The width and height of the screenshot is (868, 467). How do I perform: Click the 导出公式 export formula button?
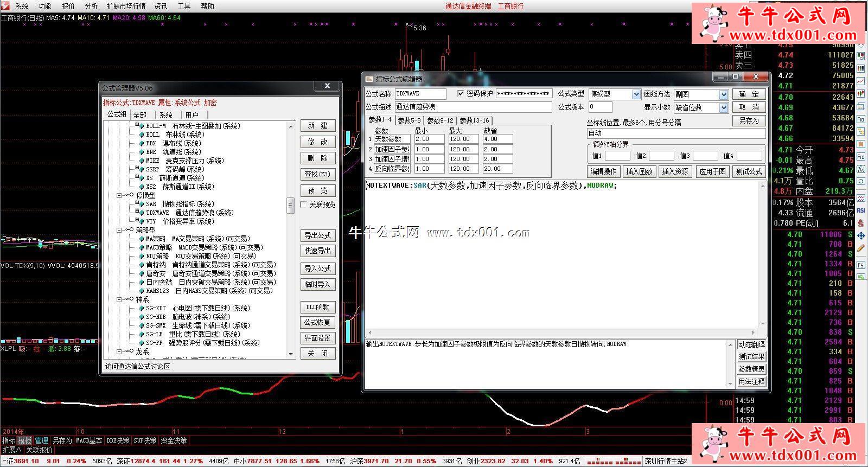(318, 235)
